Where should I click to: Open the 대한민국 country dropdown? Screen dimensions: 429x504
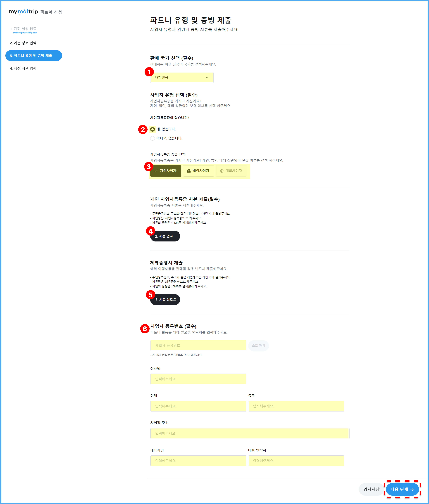pyautogui.click(x=182, y=78)
